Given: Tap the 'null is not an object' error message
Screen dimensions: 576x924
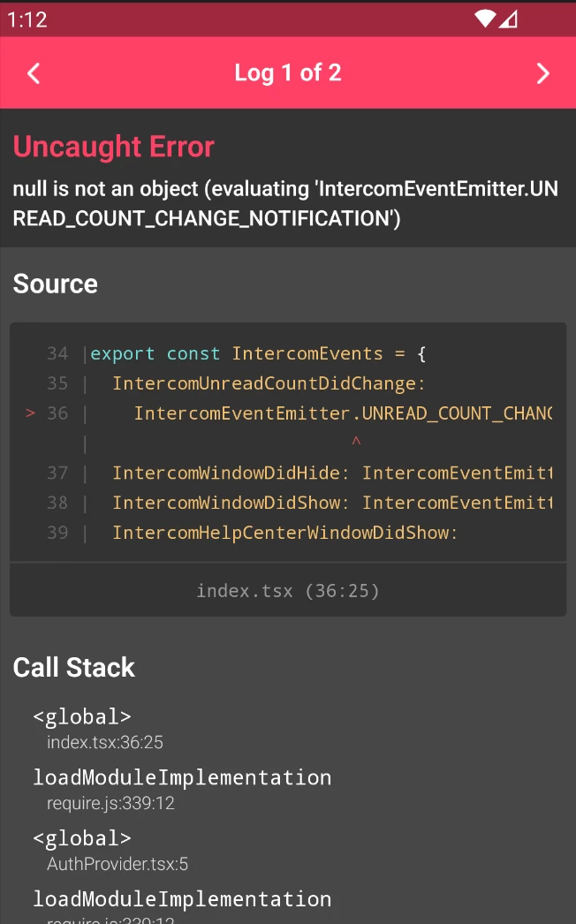Looking at the screenshot, I should pyautogui.click(x=285, y=203).
